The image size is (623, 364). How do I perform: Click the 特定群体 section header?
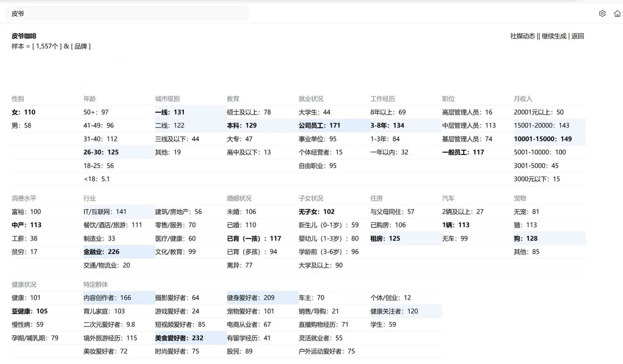tap(96, 285)
